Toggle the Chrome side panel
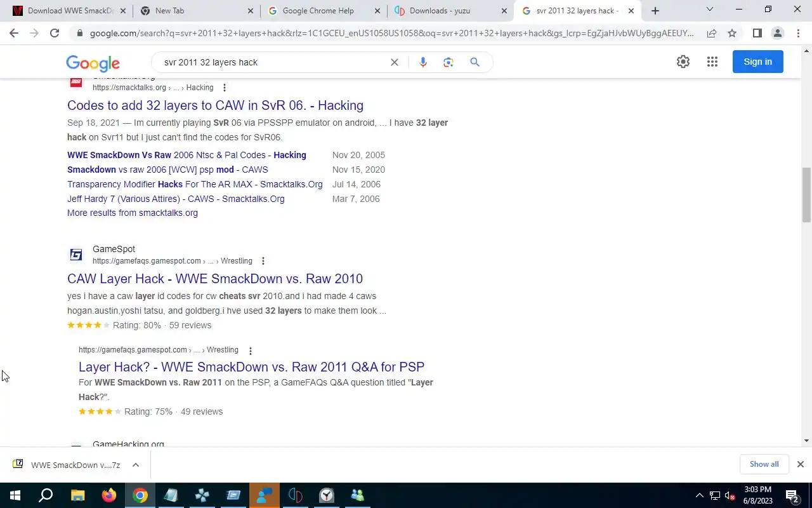Viewport: 812px width, 508px height. pyautogui.click(x=757, y=33)
